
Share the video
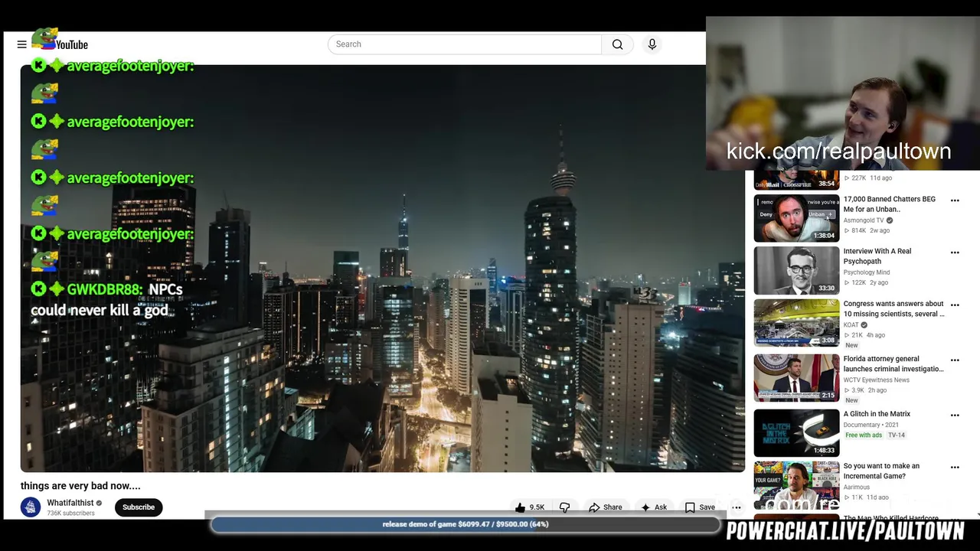click(x=605, y=507)
